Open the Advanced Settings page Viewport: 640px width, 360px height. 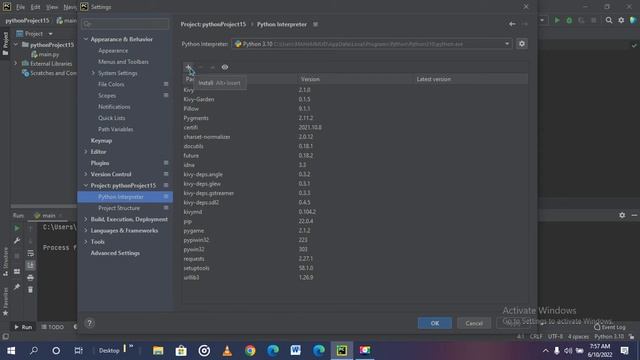(115, 253)
